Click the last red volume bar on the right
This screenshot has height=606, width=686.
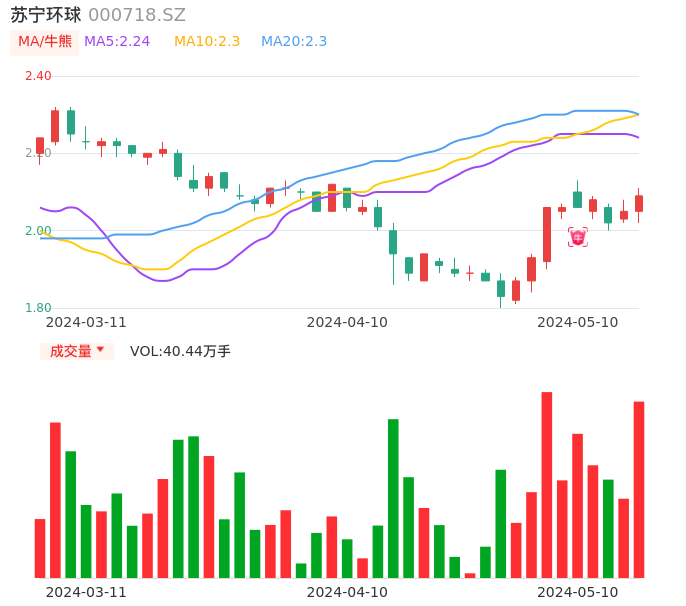coord(639,490)
